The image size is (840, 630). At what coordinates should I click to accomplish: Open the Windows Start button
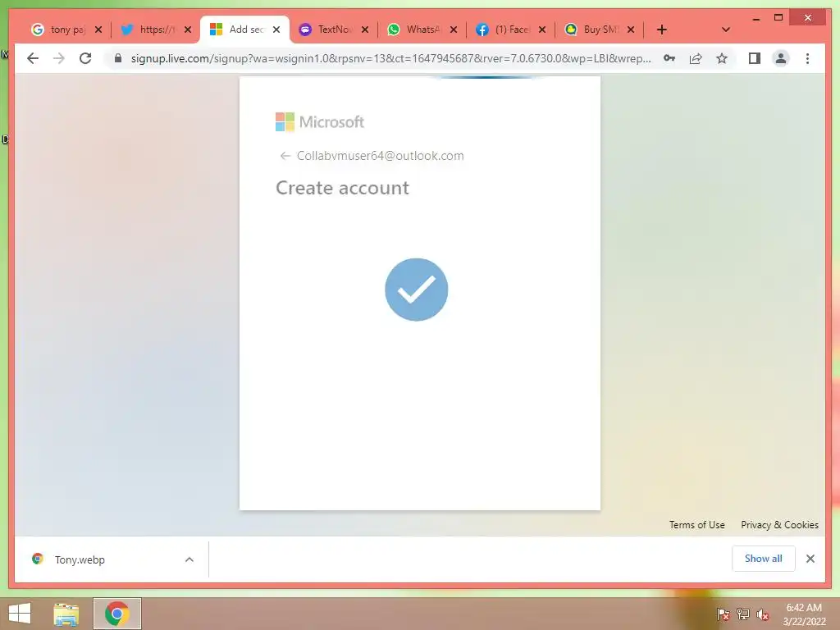tap(20, 614)
